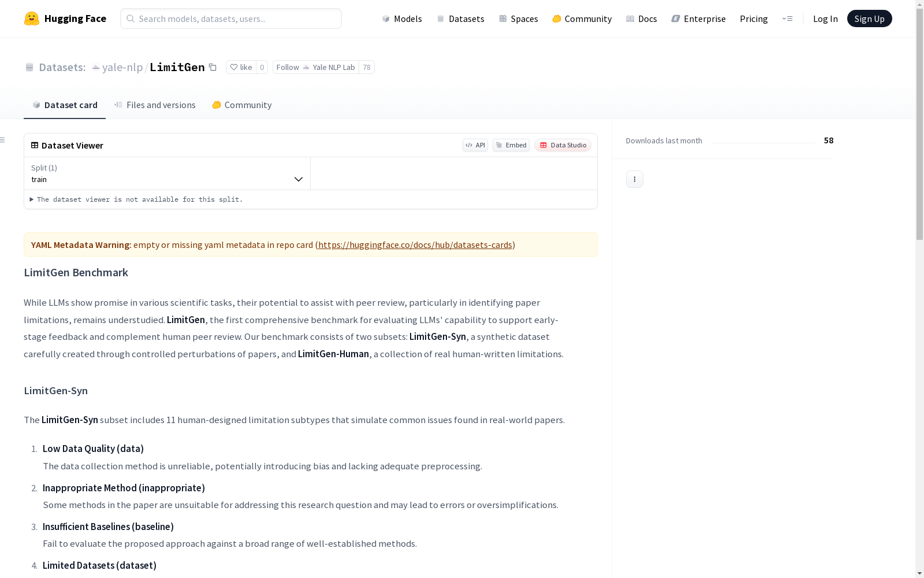
Task: Click 'Insufficient Baselines (baseline)' list item
Action: click(x=108, y=527)
